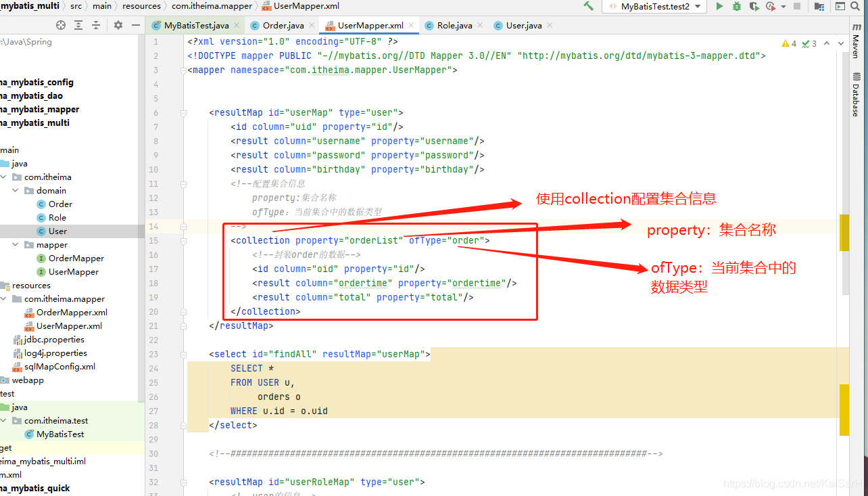This screenshot has height=496, width=868.
Task: Open the run configuration MyBatisTest.test2 dropdown
Action: point(655,6)
